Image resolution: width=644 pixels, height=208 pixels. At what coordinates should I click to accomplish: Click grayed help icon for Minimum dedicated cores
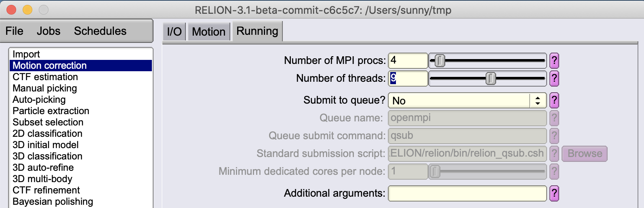pos(554,172)
